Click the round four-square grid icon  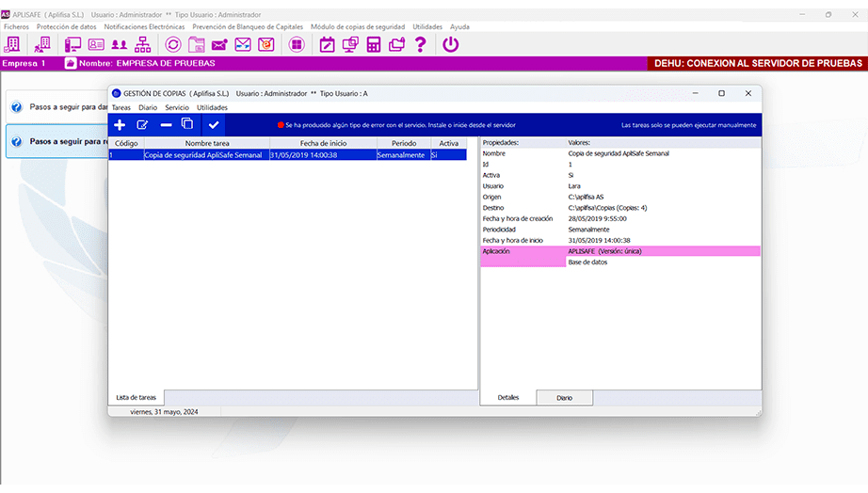pyautogui.click(x=297, y=44)
